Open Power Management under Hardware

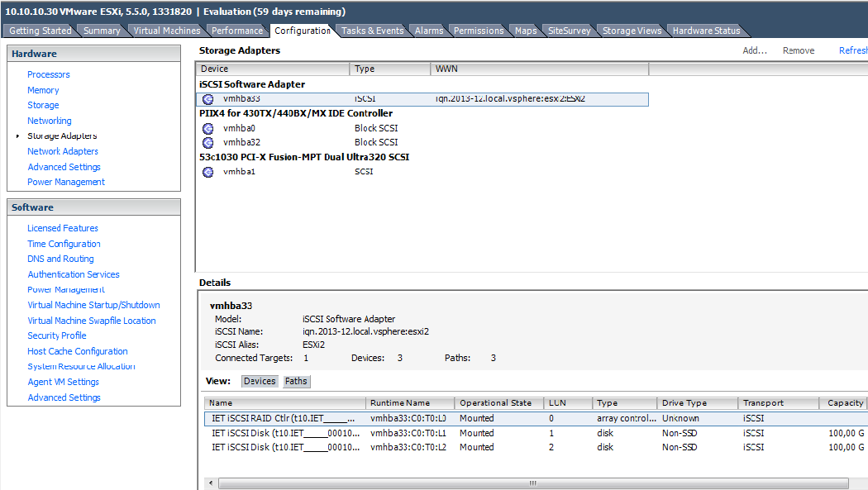(x=66, y=182)
